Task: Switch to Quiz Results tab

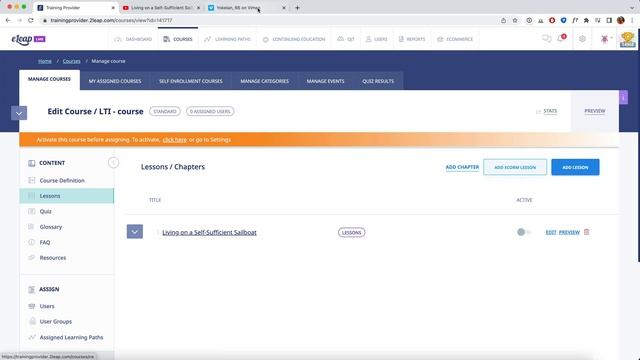Action: [x=378, y=81]
